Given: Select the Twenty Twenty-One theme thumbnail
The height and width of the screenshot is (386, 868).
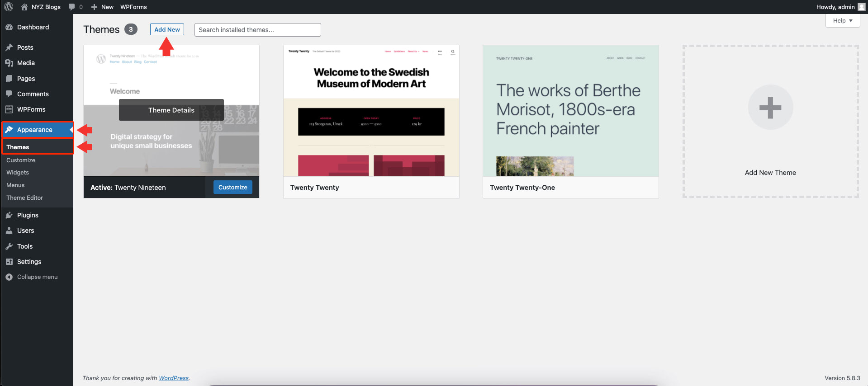Looking at the screenshot, I should pyautogui.click(x=571, y=111).
